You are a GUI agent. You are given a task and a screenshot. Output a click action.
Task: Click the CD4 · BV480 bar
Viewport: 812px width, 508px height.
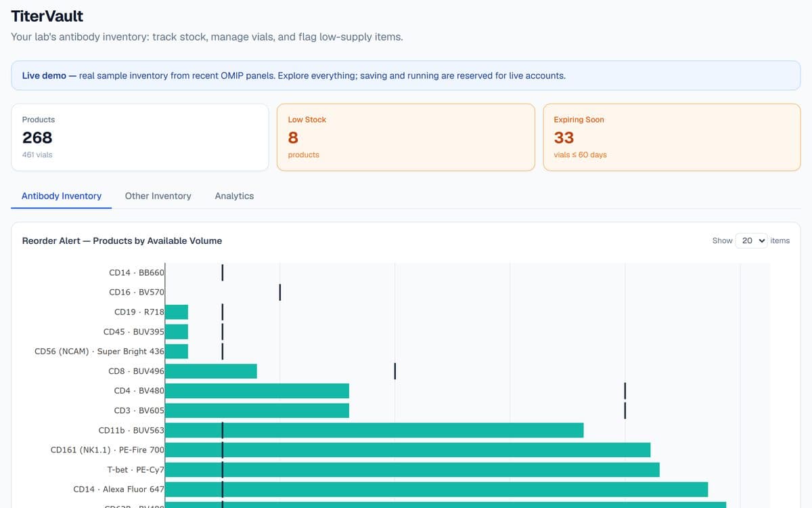coord(257,391)
